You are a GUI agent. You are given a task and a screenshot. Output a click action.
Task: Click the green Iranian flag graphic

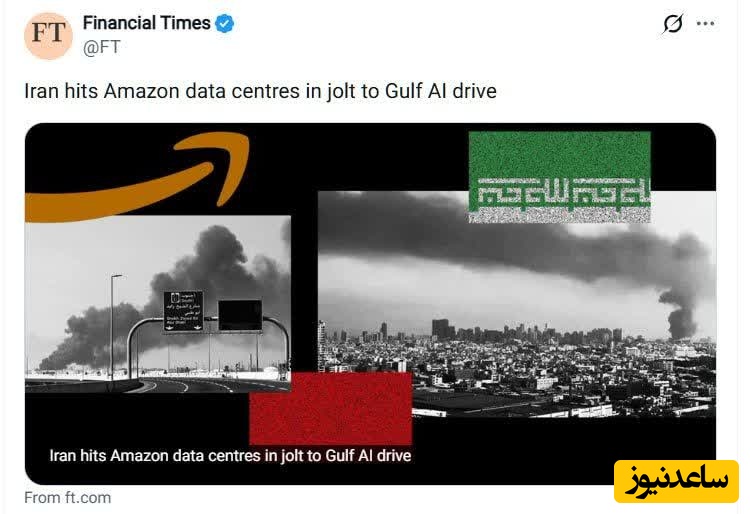point(560,176)
